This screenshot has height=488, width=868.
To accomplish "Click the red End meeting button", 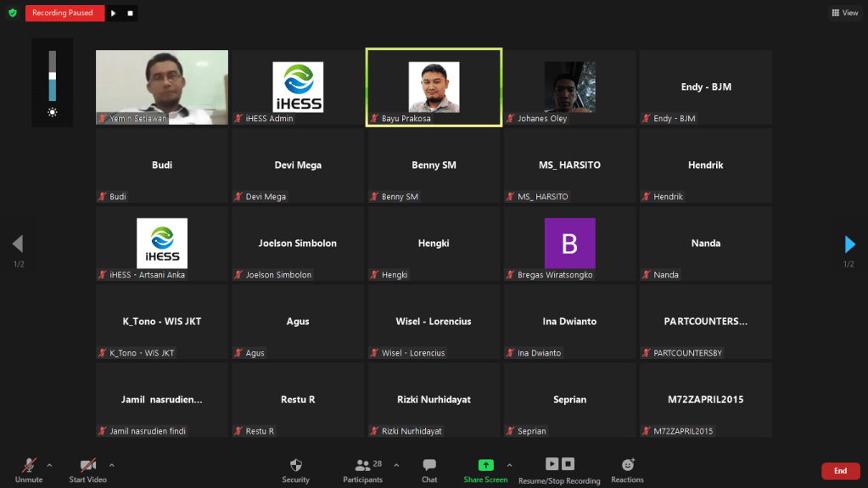I will 840,471.
